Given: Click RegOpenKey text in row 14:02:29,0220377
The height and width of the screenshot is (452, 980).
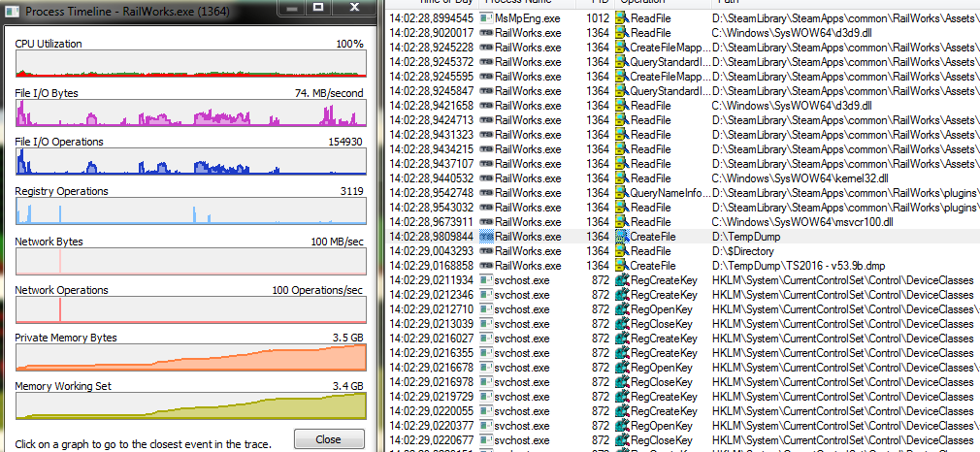Looking at the screenshot, I should click(x=661, y=426).
